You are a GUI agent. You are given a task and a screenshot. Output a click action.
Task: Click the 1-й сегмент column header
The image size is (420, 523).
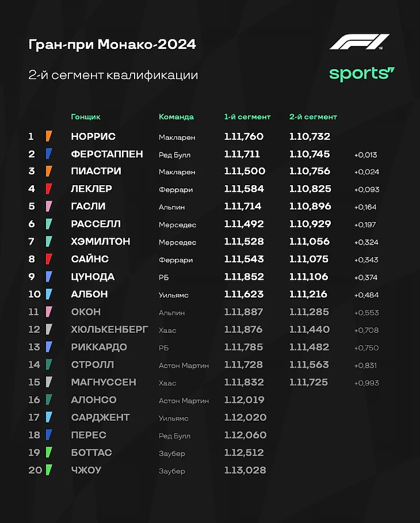(247, 117)
